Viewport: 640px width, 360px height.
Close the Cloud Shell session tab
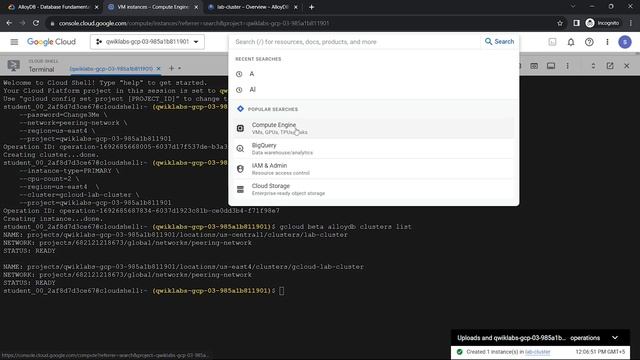(158, 69)
